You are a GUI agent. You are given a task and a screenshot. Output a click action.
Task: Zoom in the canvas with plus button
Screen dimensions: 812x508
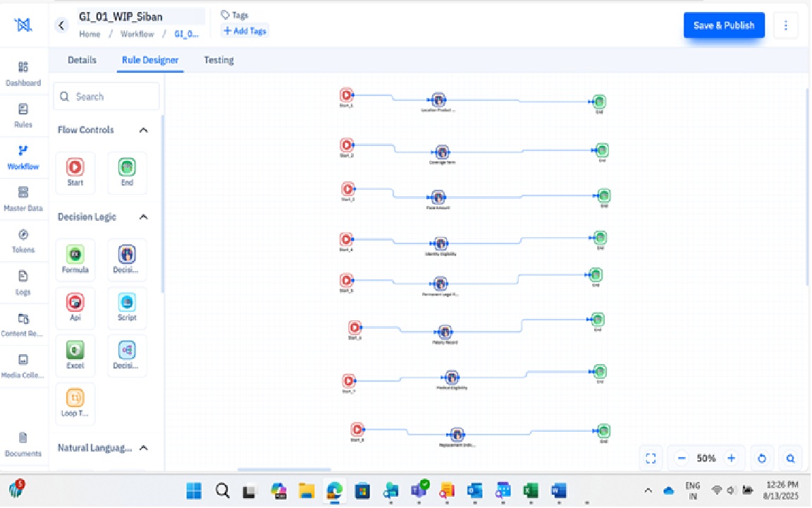[x=731, y=459]
